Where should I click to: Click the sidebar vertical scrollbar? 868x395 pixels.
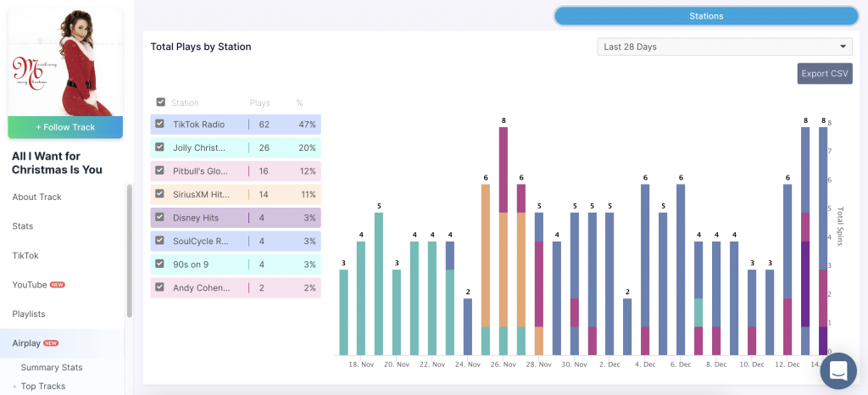point(130,251)
